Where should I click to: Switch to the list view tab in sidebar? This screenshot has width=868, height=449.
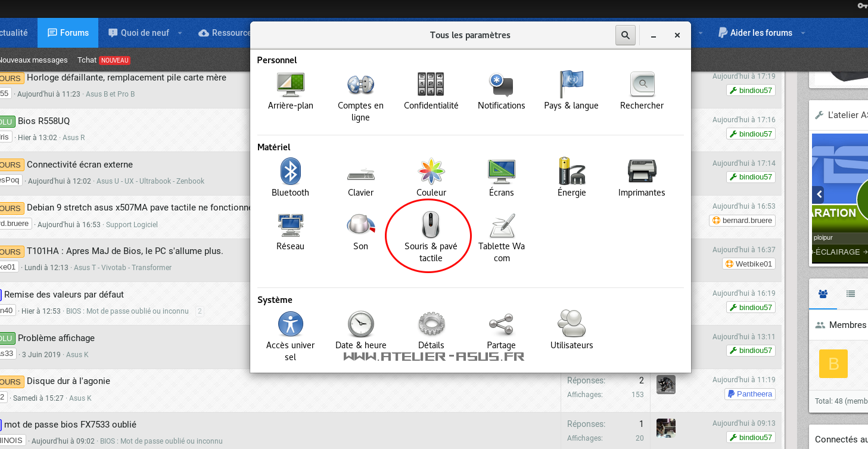(x=850, y=293)
